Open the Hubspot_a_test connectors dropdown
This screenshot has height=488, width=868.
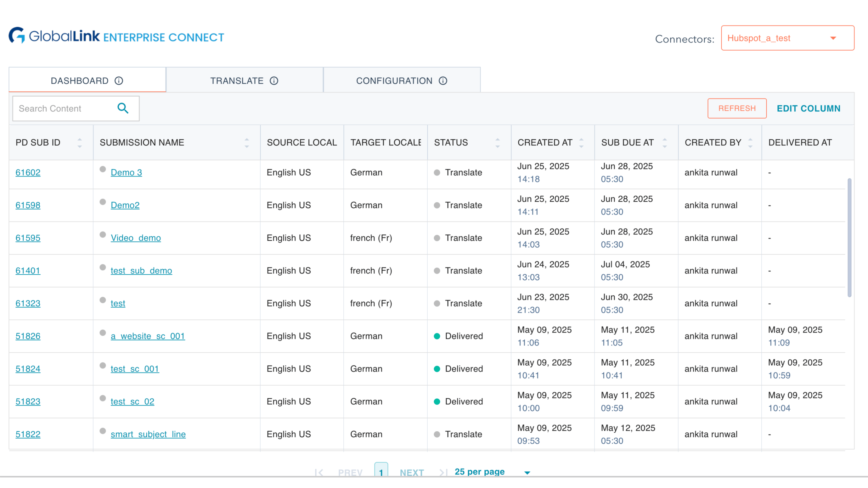point(787,38)
